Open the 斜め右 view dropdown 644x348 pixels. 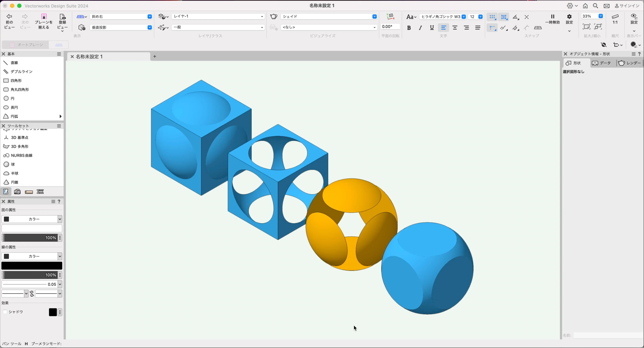(121, 16)
